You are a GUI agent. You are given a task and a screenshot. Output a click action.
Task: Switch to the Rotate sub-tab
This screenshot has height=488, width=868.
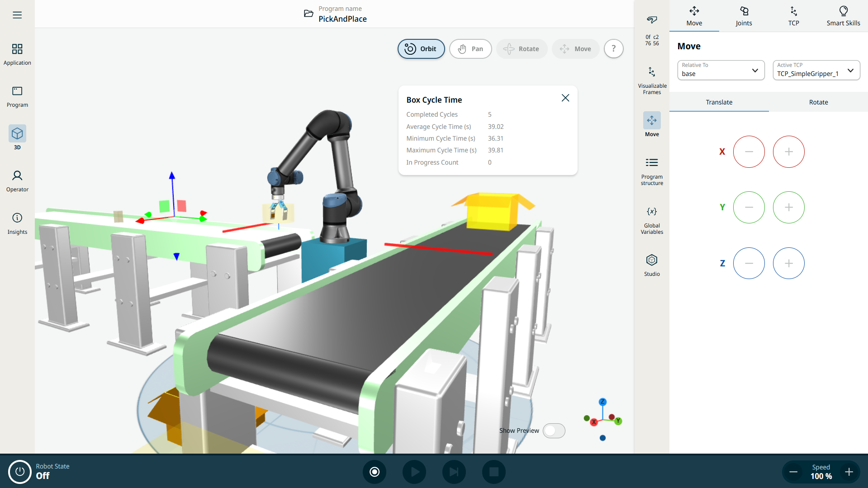tap(818, 102)
